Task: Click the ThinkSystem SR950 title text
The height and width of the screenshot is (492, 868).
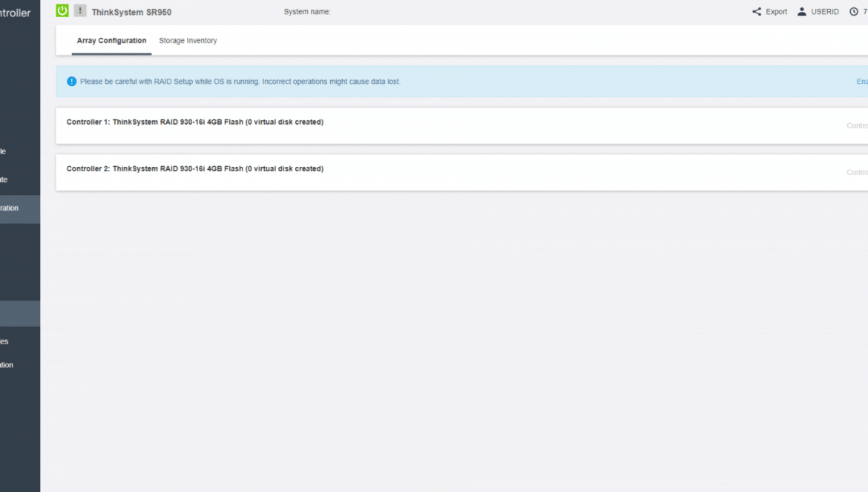Action: pyautogui.click(x=132, y=12)
